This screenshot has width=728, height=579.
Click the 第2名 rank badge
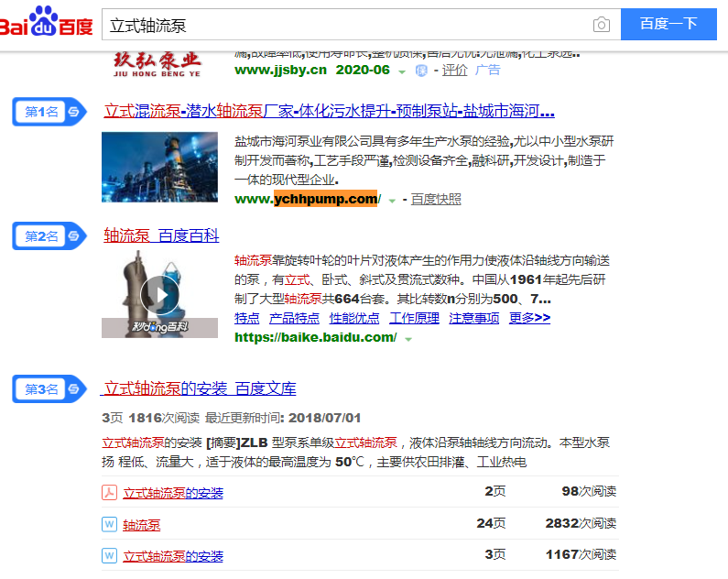49,235
